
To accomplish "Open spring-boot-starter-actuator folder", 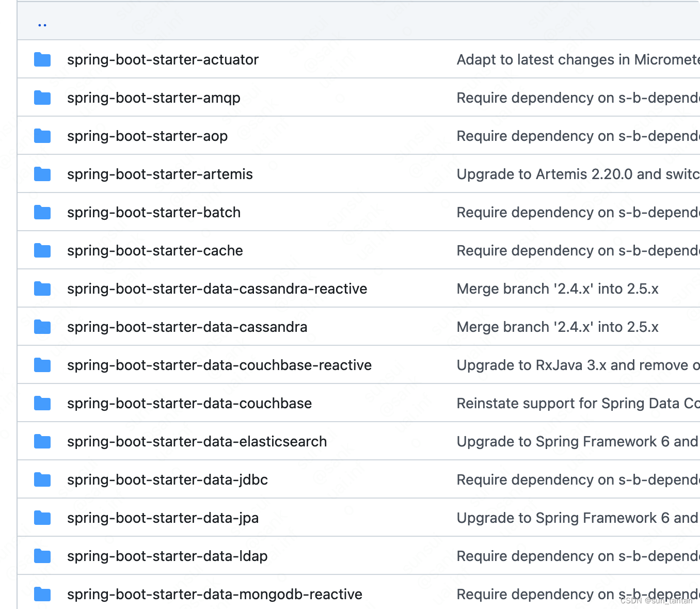I will tap(163, 60).
